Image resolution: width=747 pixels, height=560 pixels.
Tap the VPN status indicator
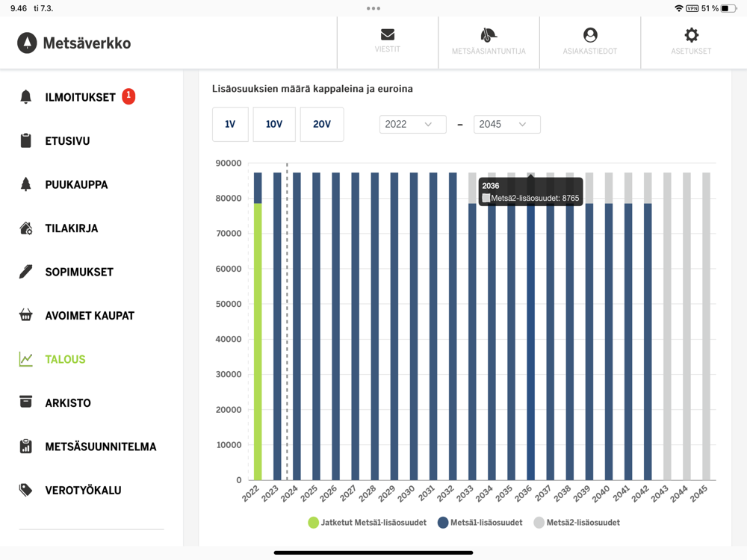pos(692,8)
